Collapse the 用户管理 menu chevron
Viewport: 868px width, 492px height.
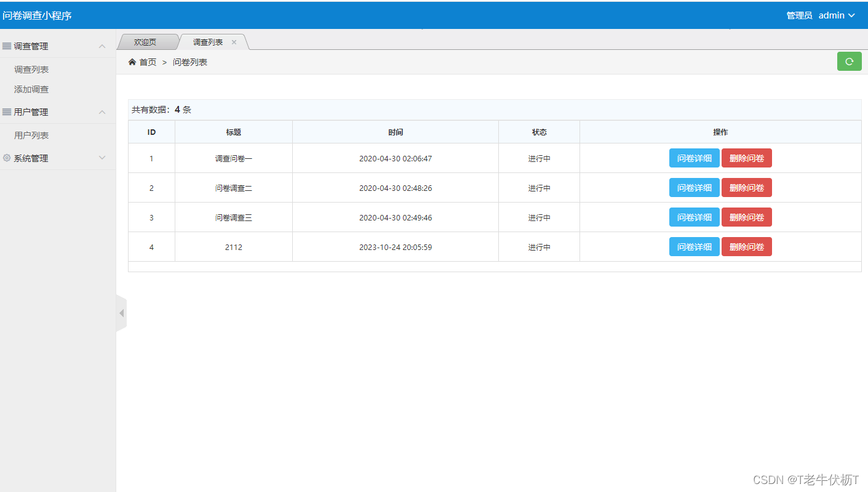[102, 112]
